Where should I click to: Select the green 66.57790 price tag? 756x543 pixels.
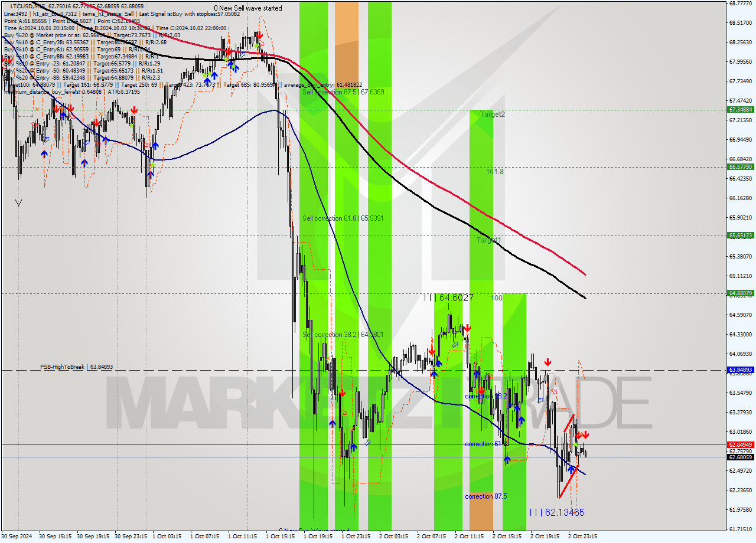tap(741, 167)
